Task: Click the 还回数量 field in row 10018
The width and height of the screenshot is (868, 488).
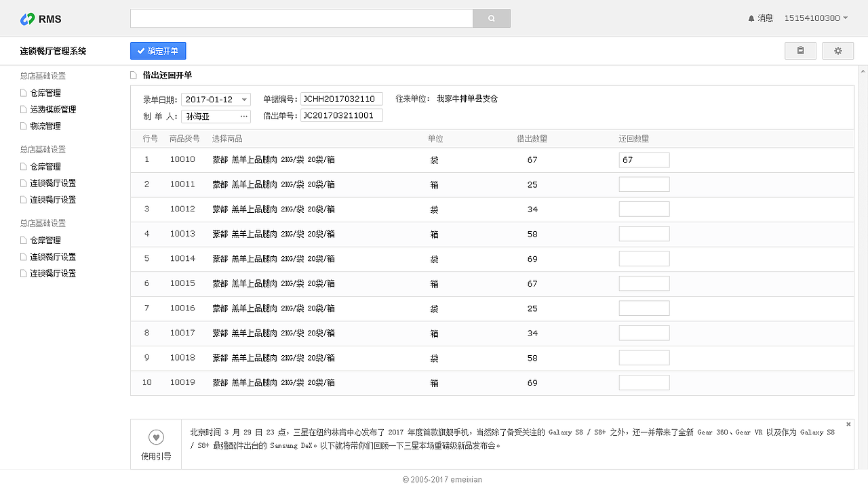Action: point(644,358)
